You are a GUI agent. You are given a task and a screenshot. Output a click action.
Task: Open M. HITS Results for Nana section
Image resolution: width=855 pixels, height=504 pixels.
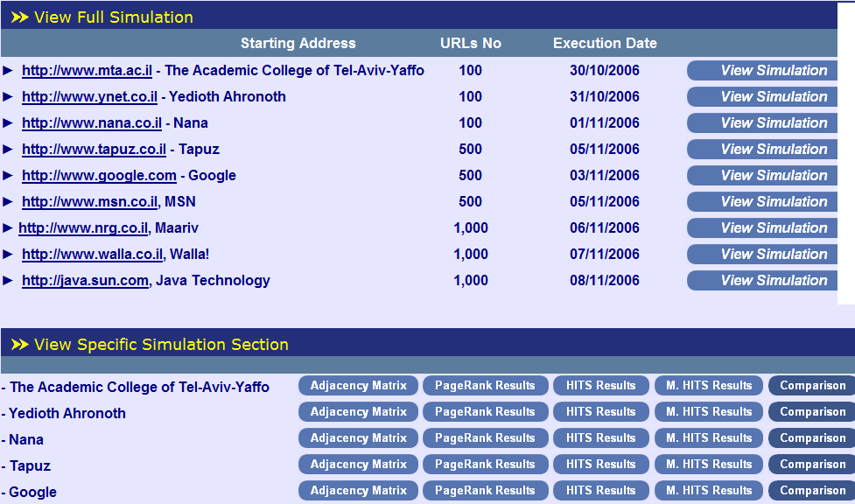coord(709,438)
